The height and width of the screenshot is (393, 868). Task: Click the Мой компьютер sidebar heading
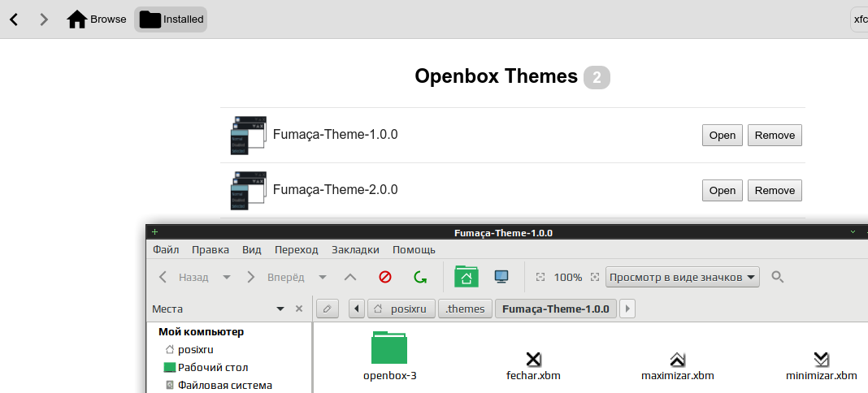click(x=201, y=332)
